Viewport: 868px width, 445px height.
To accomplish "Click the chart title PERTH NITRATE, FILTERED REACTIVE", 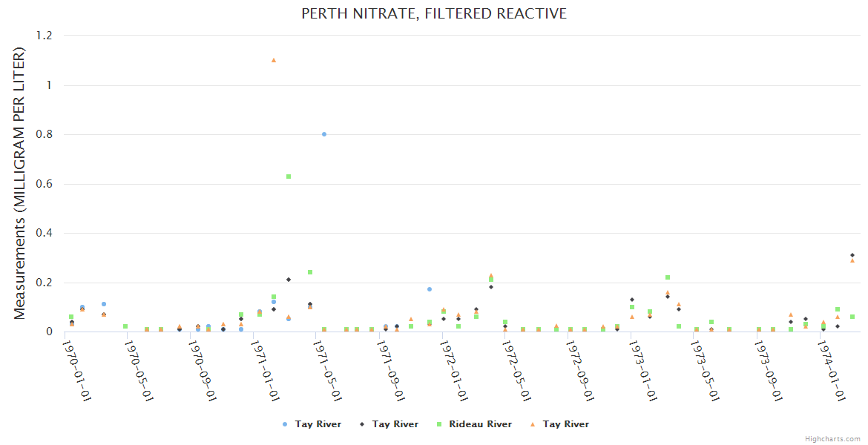I will [x=434, y=14].
